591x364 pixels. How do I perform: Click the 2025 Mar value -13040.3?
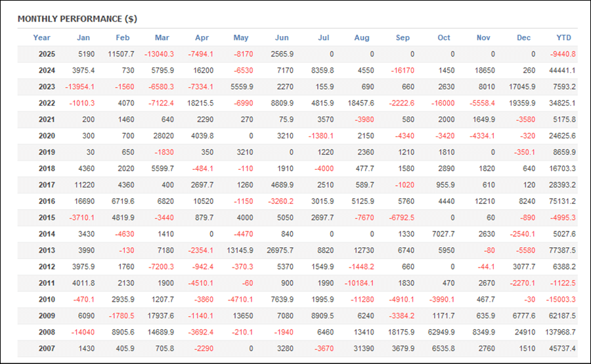[x=159, y=54]
